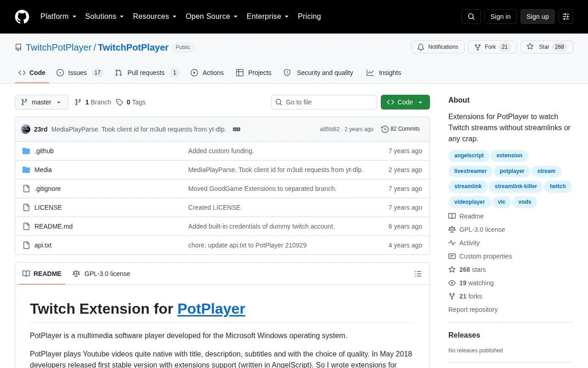
Task: Click the star icon on Star button
Action: click(530, 47)
